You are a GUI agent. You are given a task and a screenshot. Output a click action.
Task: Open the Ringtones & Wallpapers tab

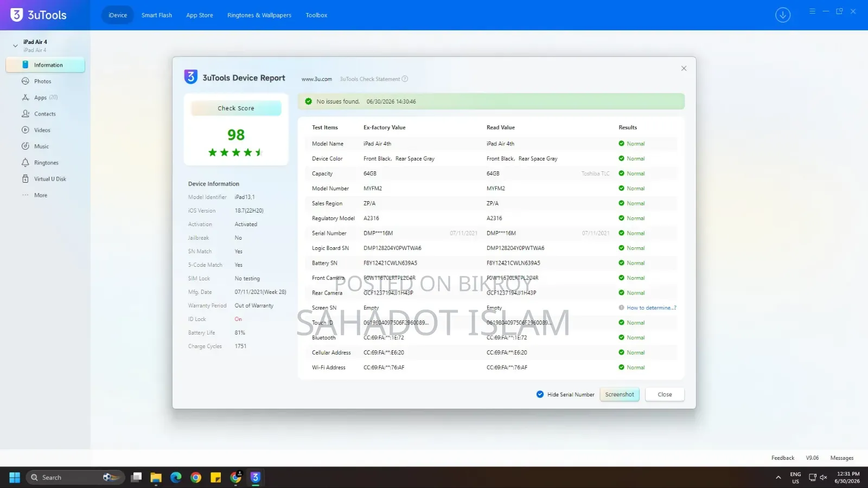pos(259,15)
